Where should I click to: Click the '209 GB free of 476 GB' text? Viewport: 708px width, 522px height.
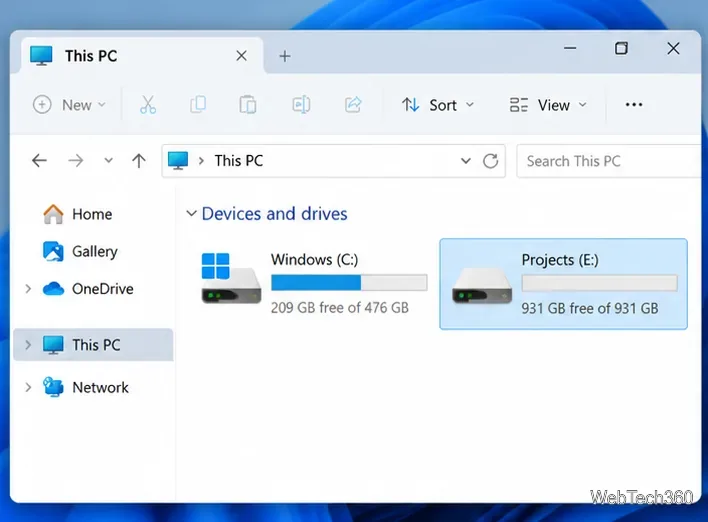[x=340, y=308]
